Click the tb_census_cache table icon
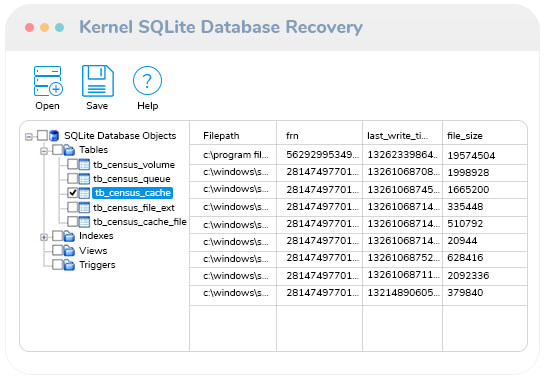The height and width of the screenshot is (380, 545). tap(84, 193)
